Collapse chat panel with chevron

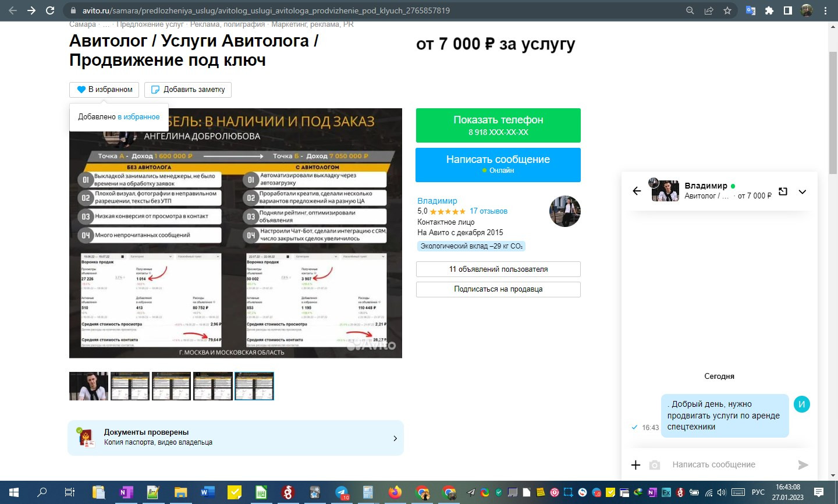(x=803, y=191)
